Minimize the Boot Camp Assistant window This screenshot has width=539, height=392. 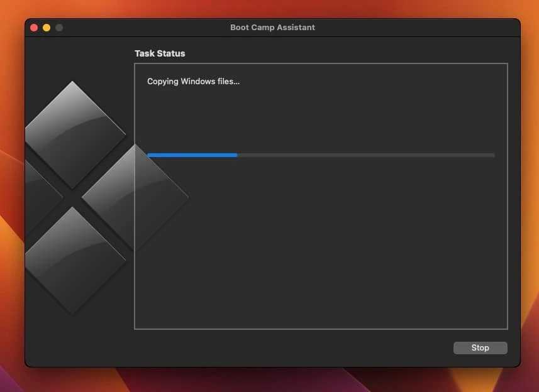click(x=47, y=28)
